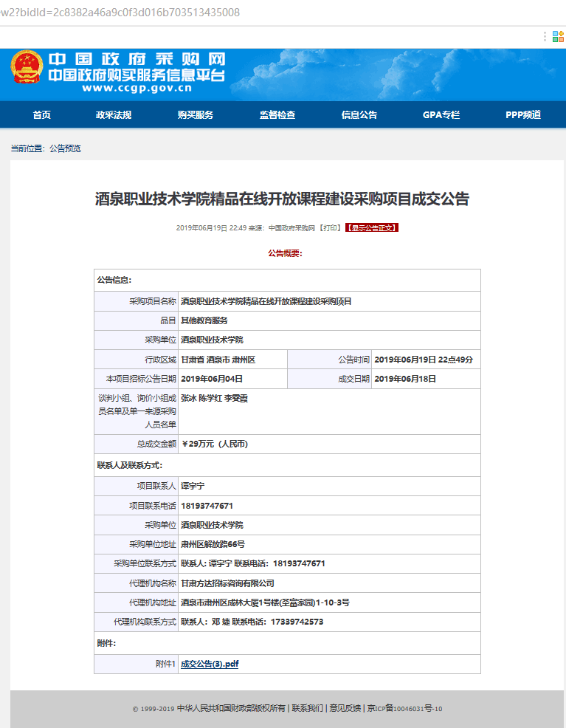
Task: Click the 公告预览 breadcrumb text
Action: 65,148
